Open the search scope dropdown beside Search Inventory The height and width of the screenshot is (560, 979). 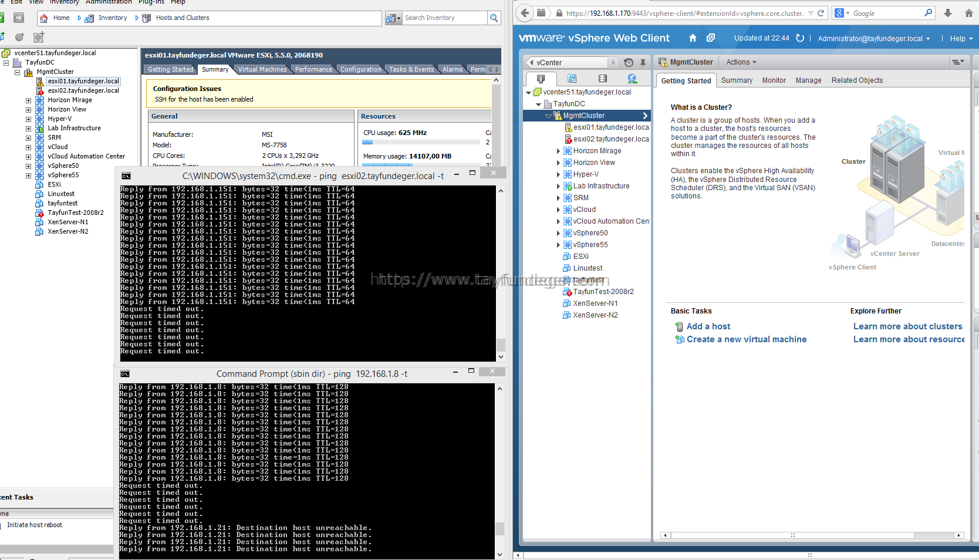click(393, 18)
